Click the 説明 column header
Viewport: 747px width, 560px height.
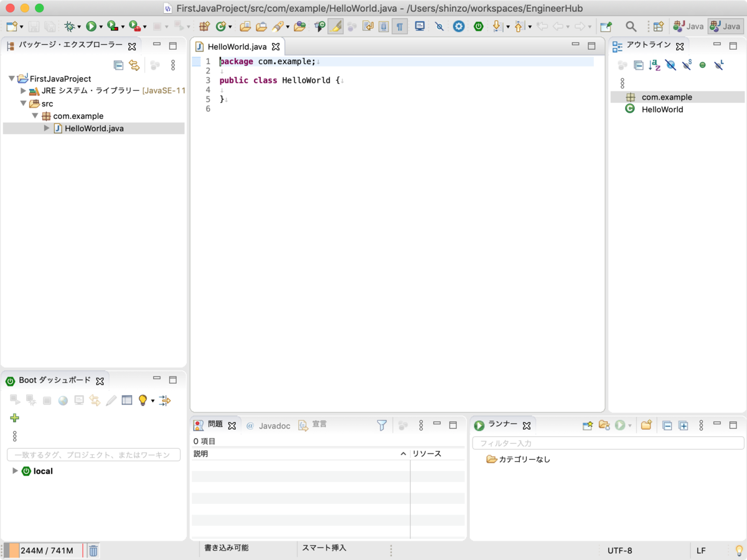[300, 454]
